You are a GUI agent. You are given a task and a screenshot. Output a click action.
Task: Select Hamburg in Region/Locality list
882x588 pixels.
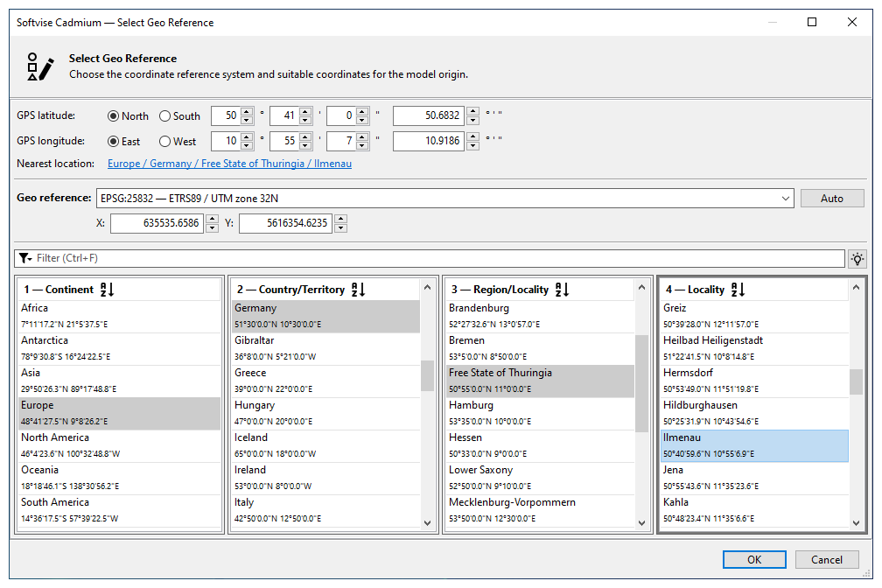pyautogui.click(x=541, y=413)
